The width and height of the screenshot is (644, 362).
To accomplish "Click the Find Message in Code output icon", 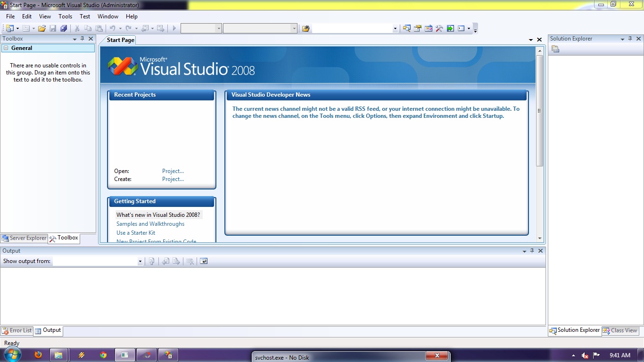I will [x=152, y=261].
